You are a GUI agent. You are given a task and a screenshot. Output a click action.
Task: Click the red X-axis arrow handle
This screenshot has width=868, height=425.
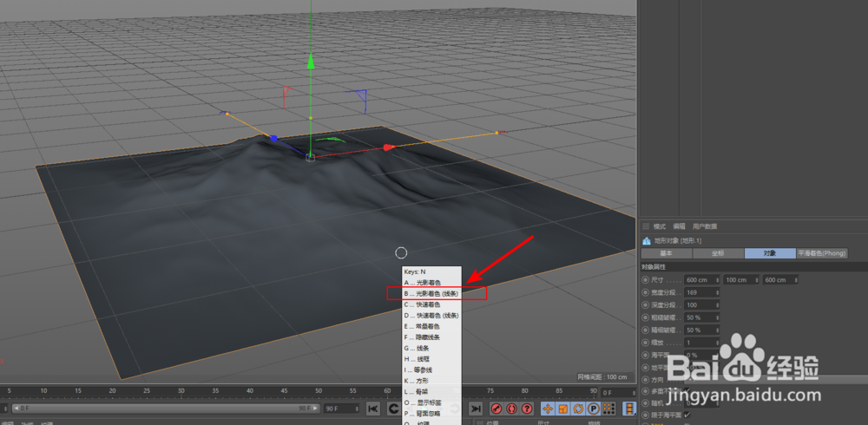389,147
